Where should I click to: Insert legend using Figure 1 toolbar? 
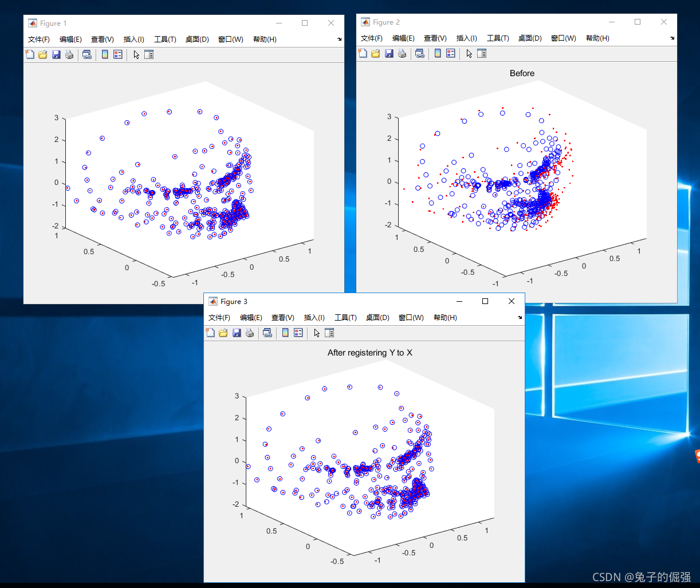118,54
